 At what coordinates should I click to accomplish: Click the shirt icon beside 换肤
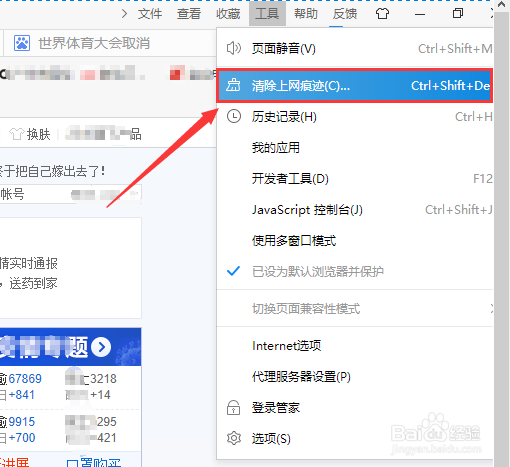click(16, 134)
